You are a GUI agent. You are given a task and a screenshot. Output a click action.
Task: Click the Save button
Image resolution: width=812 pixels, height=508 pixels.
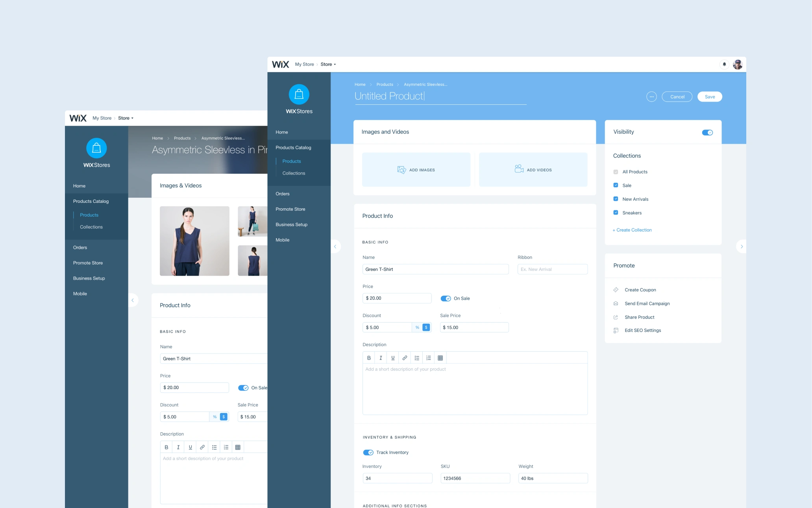[710, 96]
